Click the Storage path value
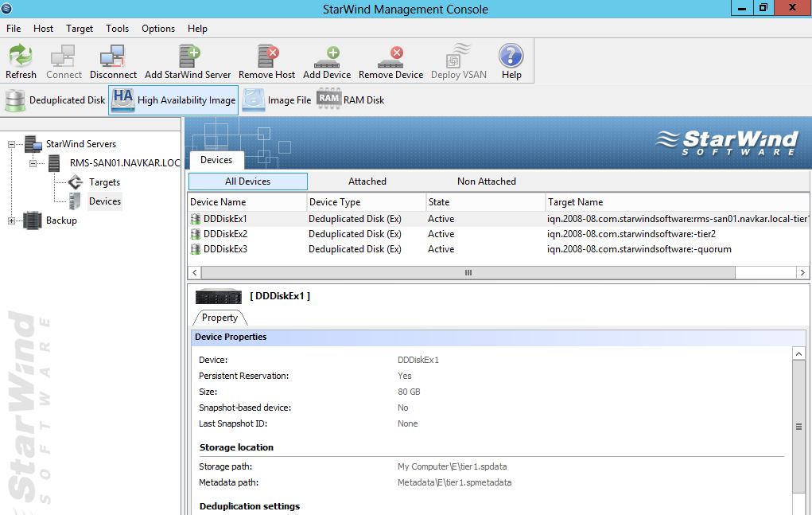The width and height of the screenshot is (812, 515). (x=452, y=466)
